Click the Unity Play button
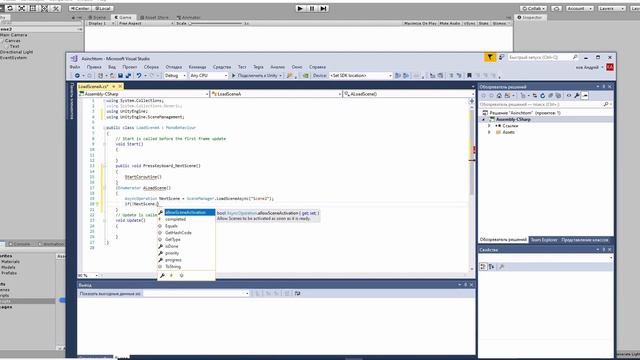The height and width of the screenshot is (360, 640). pos(300,8)
